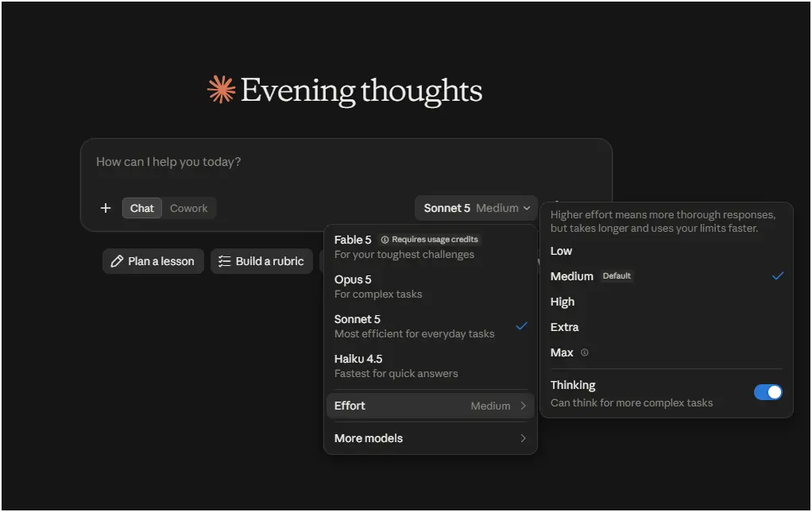Click the Requires usage credits badge
The height and width of the screenshot is (512, 812).
429,240
